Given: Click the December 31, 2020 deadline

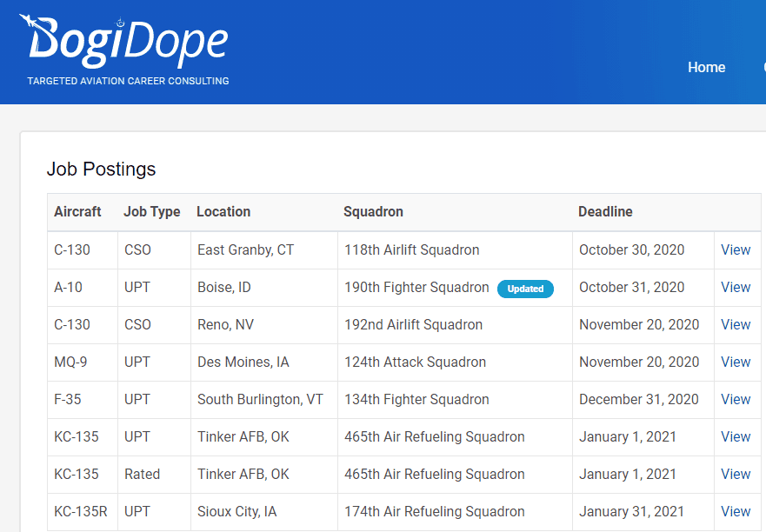Looking at the screenshot, I should (x=639, y=399).
